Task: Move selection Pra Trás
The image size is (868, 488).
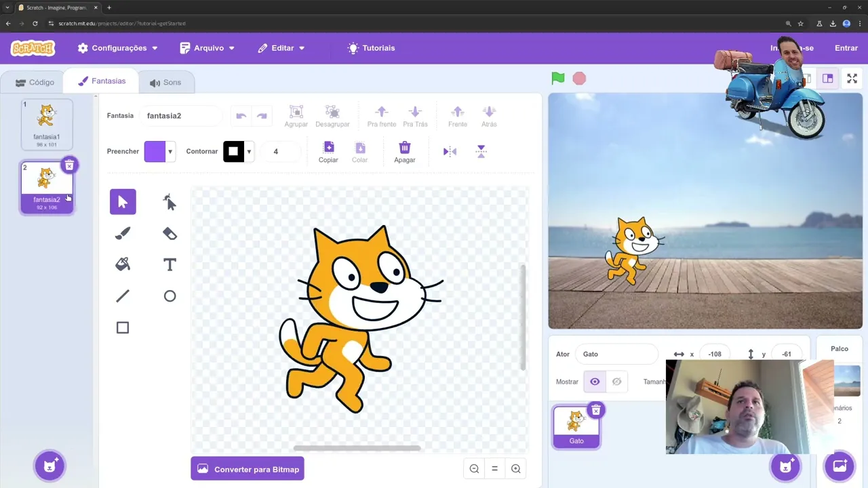Action: point(415,116)
